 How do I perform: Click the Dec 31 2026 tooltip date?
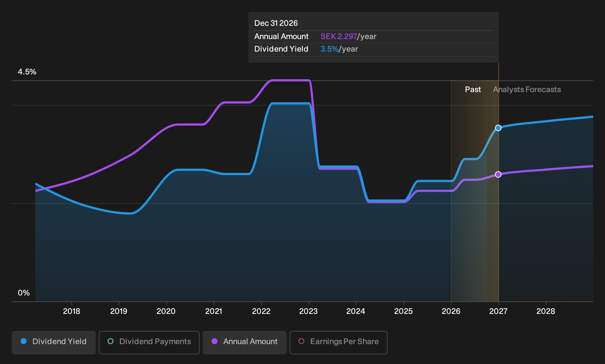coord(276,23)
